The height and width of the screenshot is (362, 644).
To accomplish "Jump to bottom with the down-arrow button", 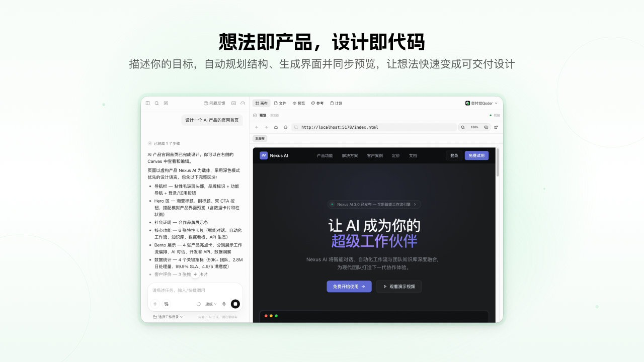I will (x=195, y=274).
